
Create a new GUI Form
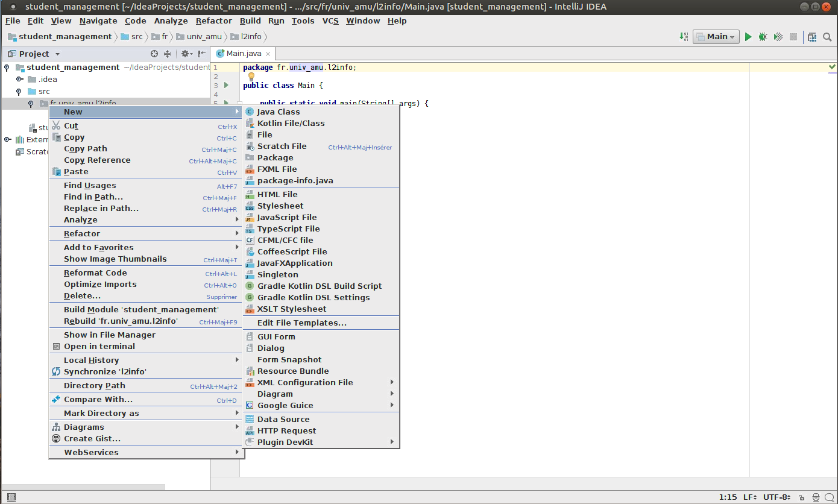click(x=321, y=336)
